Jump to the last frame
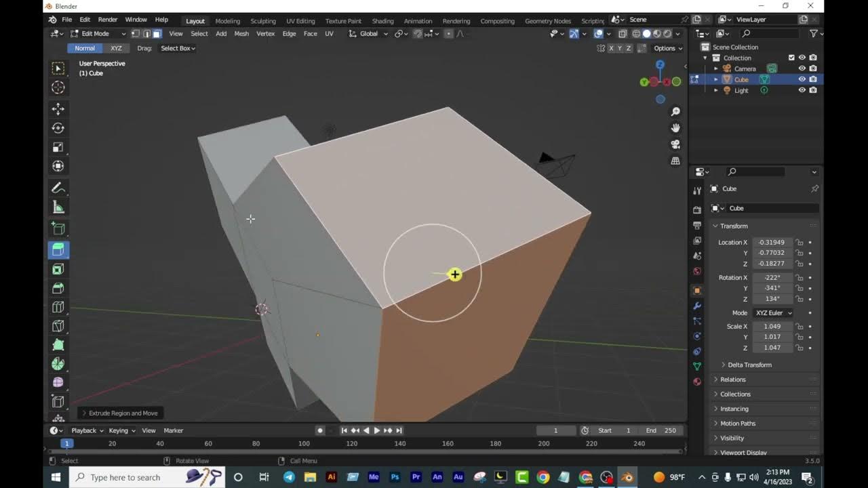The height and width of the screenshot is (488, 868). coord(399,430)
